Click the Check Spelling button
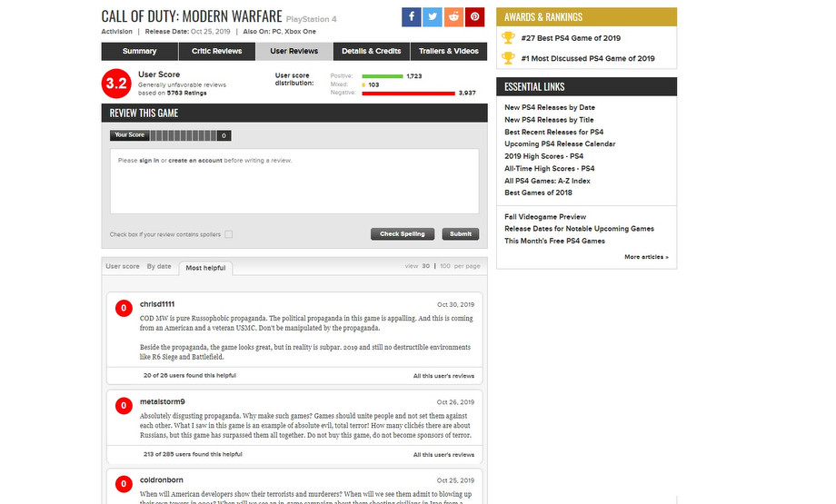The width and height of the screenshot is (836, 504). tap(403, 234)
